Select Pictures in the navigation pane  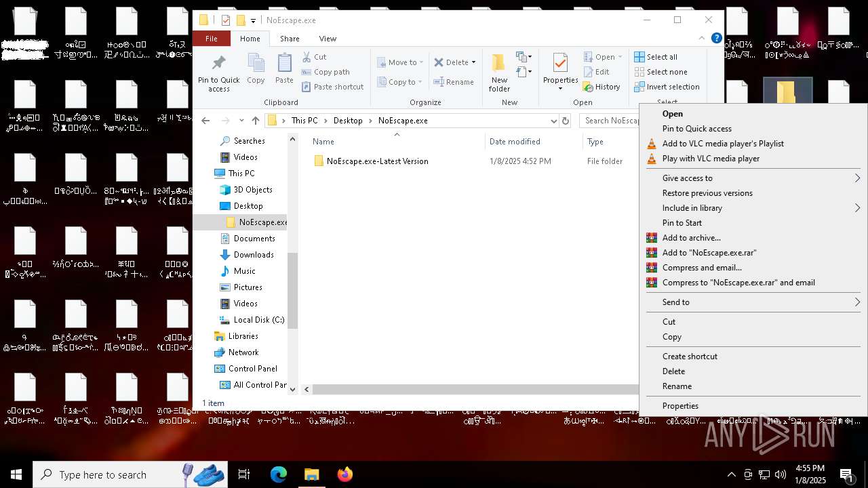pyautogui.click(x=248, y=287)
